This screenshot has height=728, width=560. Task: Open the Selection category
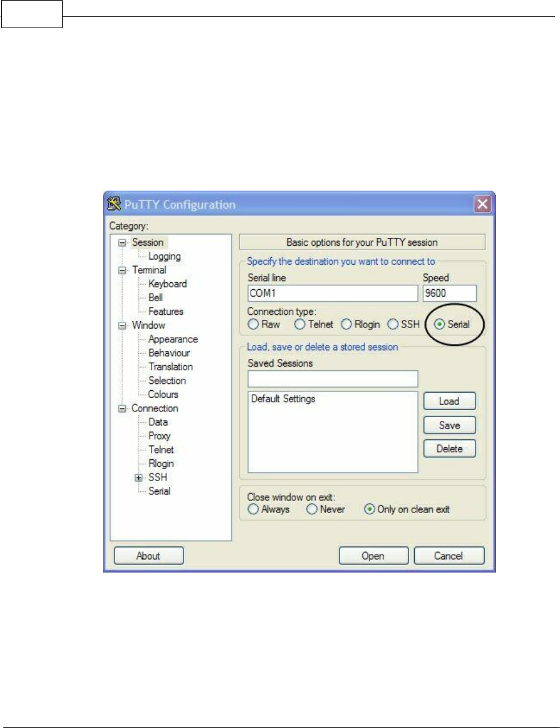coord(167,381)
